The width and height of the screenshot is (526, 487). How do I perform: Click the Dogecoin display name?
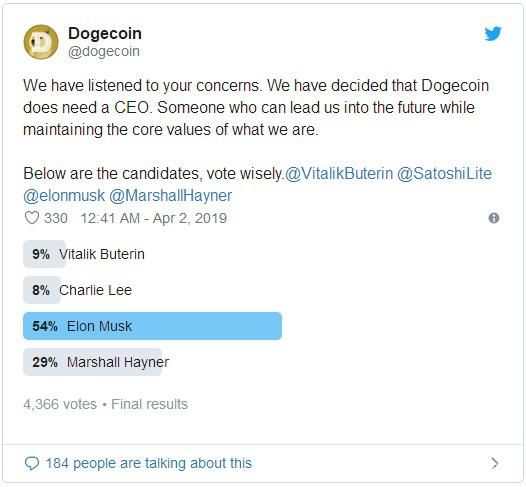(105, 34)
